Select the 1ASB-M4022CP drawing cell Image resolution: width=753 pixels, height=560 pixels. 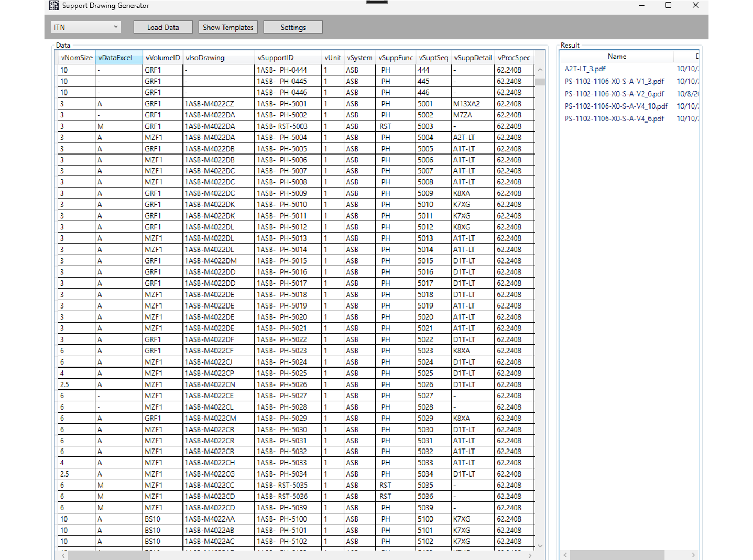pyautogui.click(x=219, y=373)
